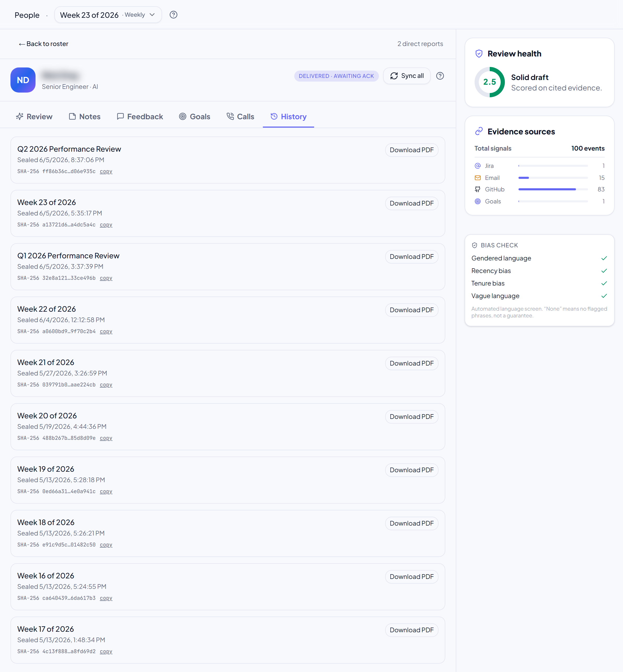This screenshot has height=672, width=623.
Task: Click the Delivered Awaiting Ack status badge
Action: click(336, 76)
